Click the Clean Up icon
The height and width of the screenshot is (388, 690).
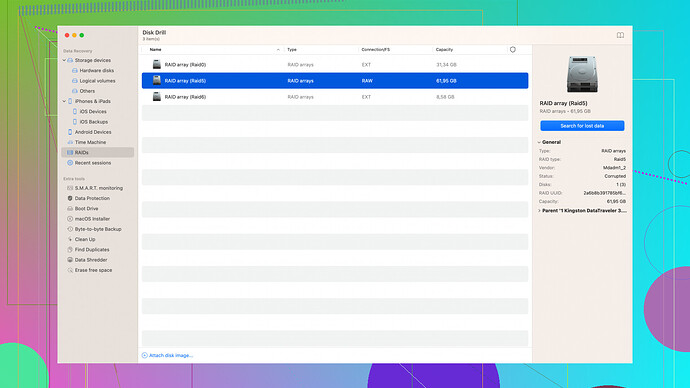[70, 239]
